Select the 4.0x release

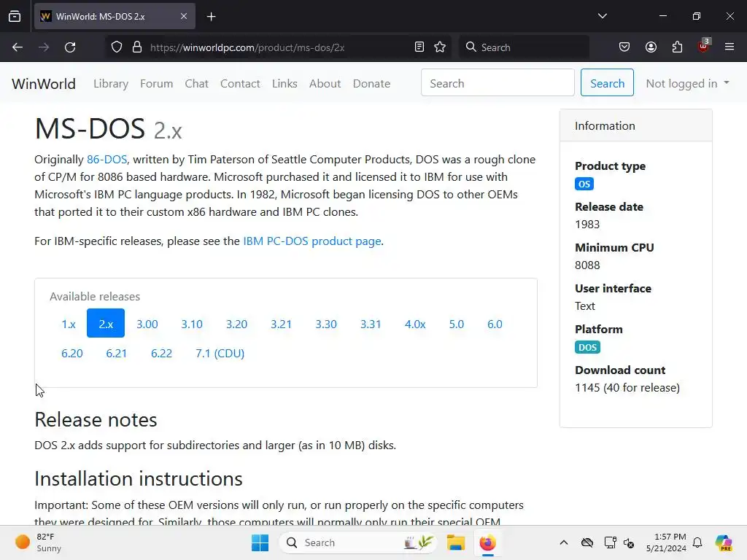pos(415,324)
